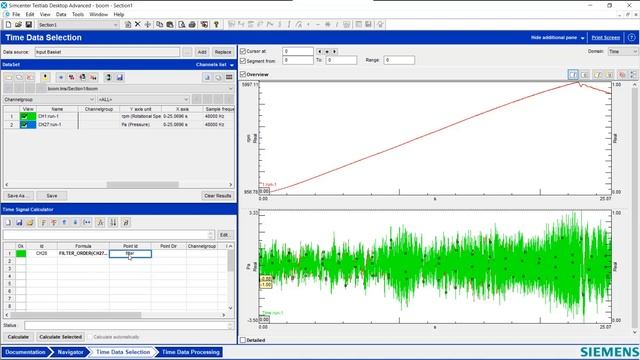
Task: Click the Clear Results button
Action: (218, 196)
